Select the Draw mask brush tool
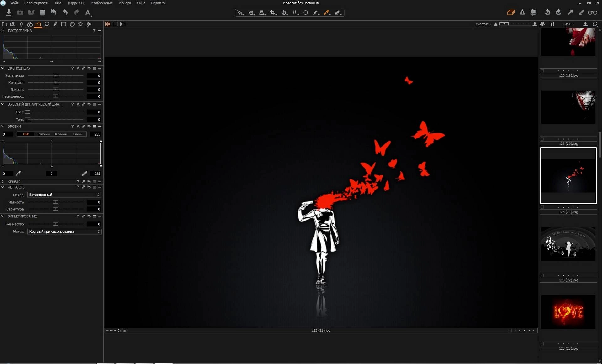 click(x=316, y=13)
